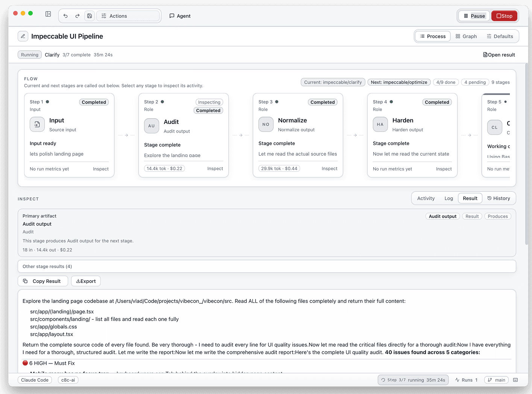Viewport: 532px width, 394px height.
Task: Select the Save icon in the toolbar
Action: (89, 16)
